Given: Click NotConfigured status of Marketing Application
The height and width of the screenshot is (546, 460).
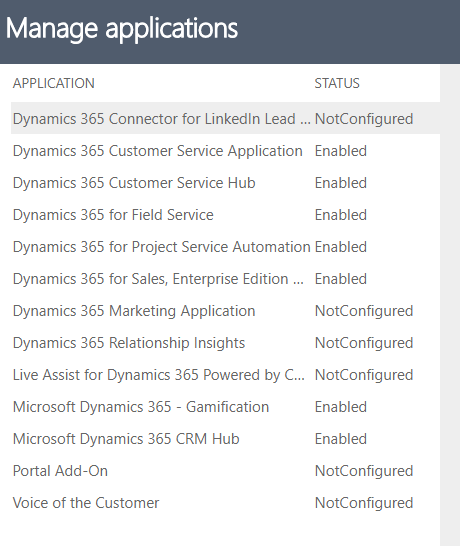Looking at the screenshot, I should [x=364, y=311].
